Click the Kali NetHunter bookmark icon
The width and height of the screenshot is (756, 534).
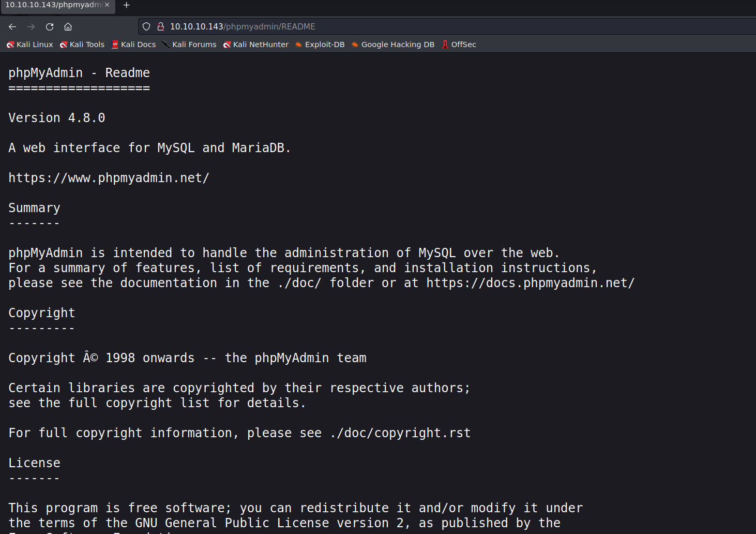click(x=227, y=45)
